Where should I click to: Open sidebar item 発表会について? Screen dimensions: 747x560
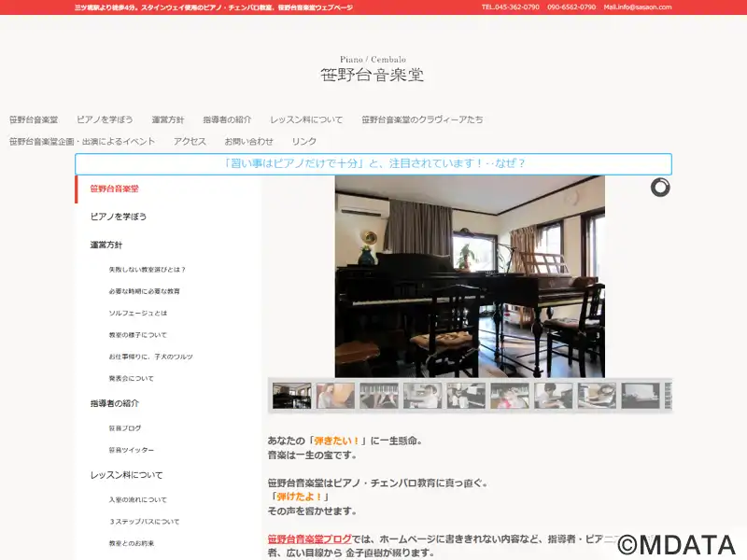tap(131, 379)
